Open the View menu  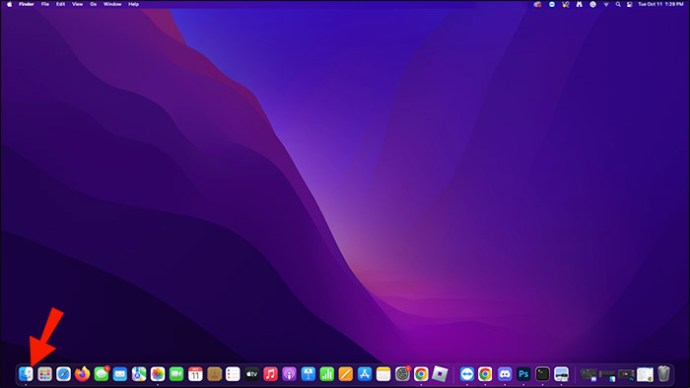click(77, 4)
